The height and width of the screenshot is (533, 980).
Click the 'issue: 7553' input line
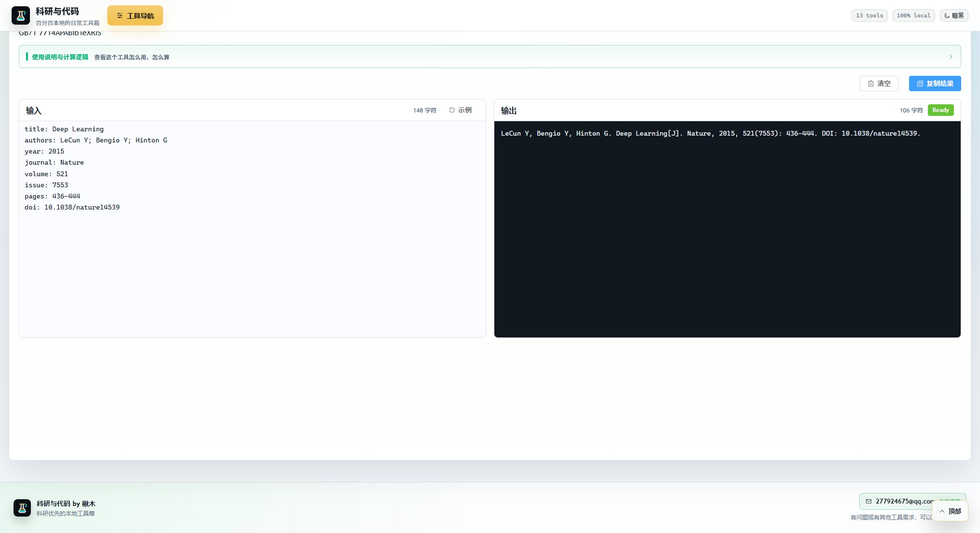coord(46,185)
